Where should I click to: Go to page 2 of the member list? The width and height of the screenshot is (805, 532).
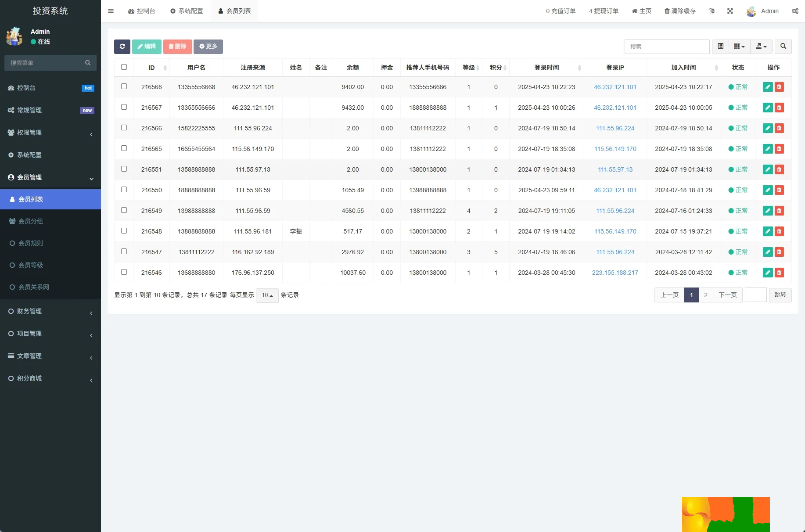click(706, 295)
